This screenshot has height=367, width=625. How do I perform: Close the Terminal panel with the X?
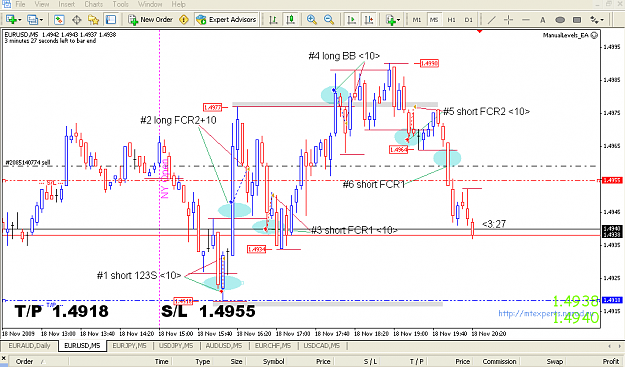(4, 359)
